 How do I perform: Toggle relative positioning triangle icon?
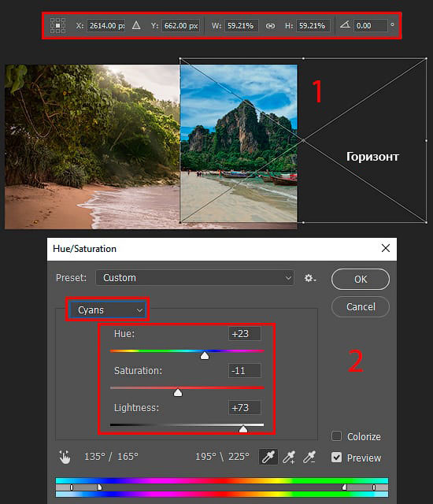(x=136, y=25)
